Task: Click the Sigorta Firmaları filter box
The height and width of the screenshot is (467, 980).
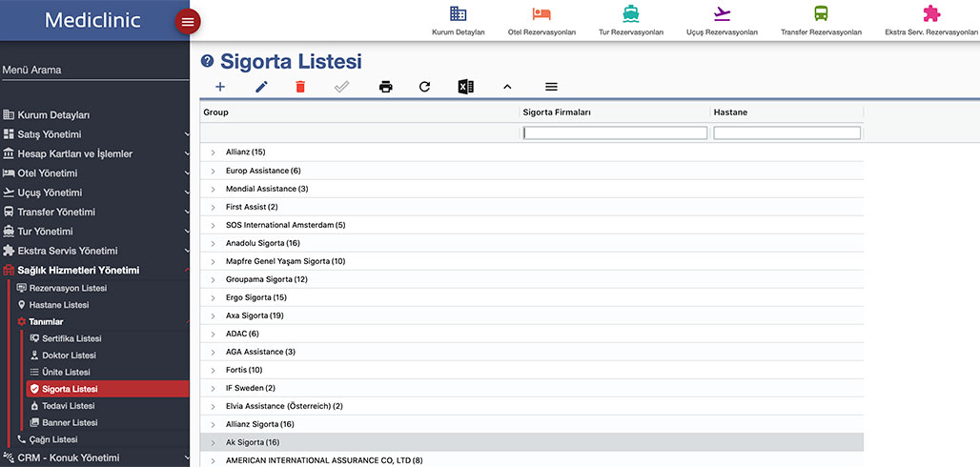Action: 615,132
